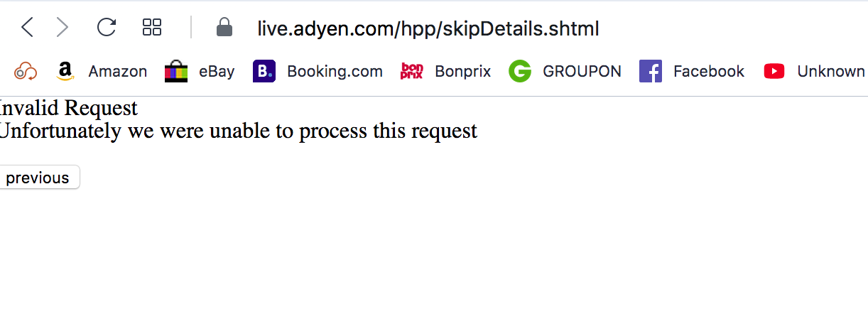This screenshot has width=868, height=314.
Task: Click the padlock security icon
Action: tap(224, 28)
